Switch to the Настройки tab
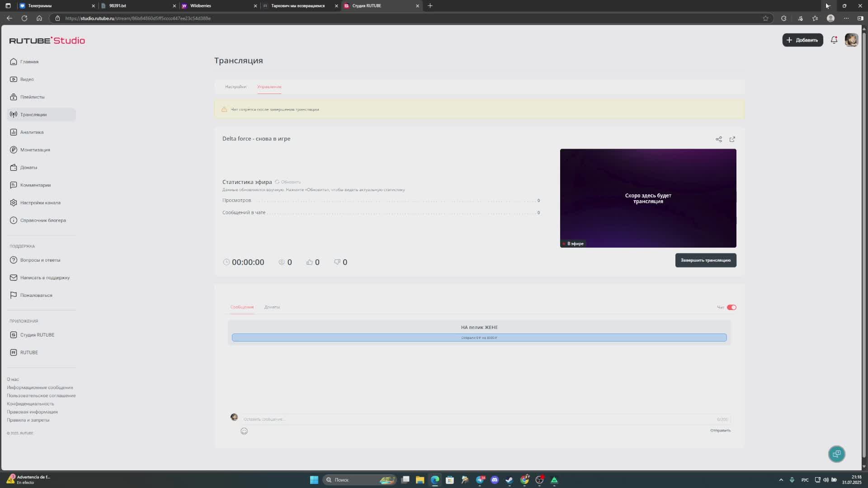Image resolution: width=868 pixels, height=488 pixels. coord(236,87)
